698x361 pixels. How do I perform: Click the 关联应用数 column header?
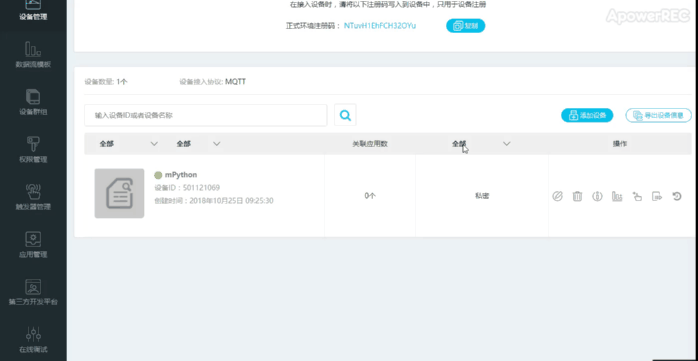click(x=370, y=144)
